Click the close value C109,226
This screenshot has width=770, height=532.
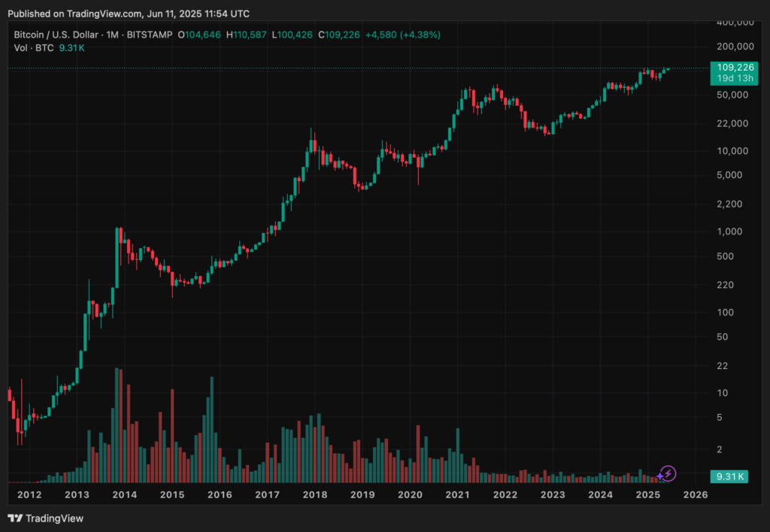339,35
